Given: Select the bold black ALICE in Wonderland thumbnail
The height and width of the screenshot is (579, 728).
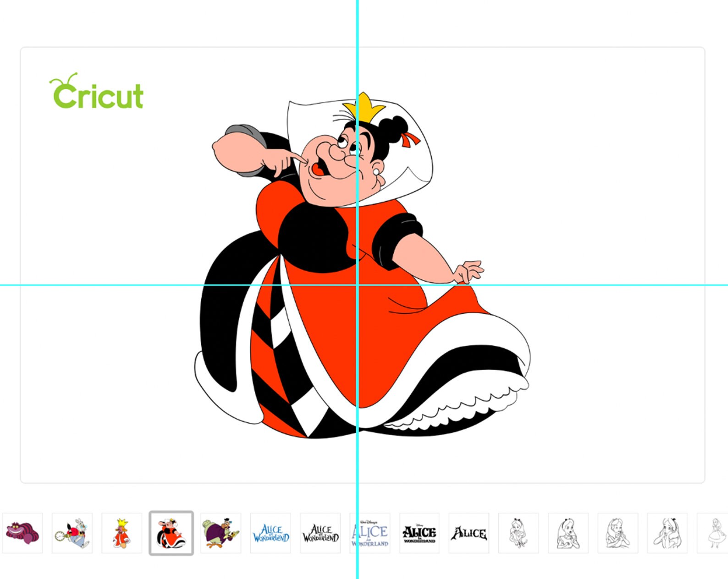Looking at the screenshot, I should tap(419, 533).
